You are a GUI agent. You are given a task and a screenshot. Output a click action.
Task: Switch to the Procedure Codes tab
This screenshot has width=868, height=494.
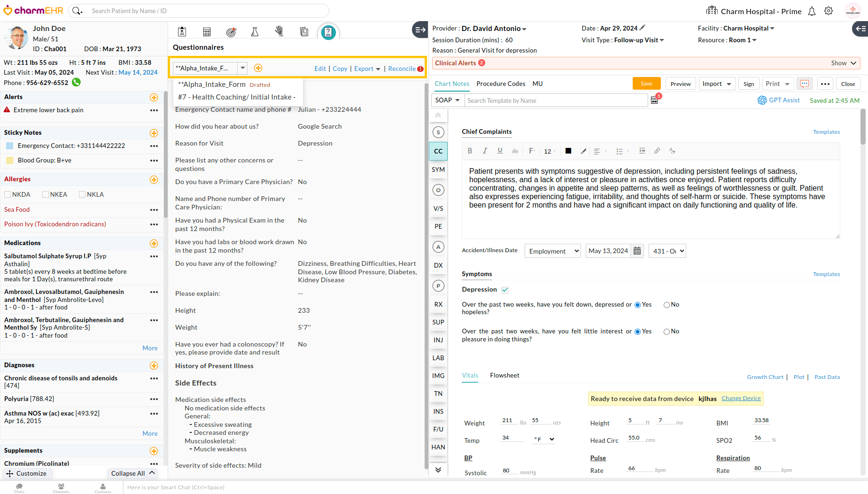[x=501, y=84]
